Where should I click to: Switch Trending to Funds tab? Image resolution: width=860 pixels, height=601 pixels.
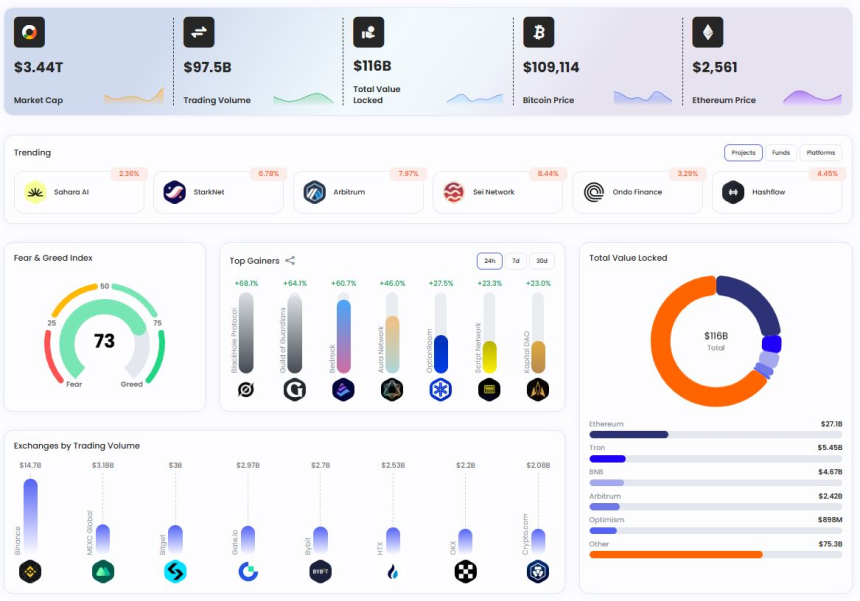coord(781,153)
